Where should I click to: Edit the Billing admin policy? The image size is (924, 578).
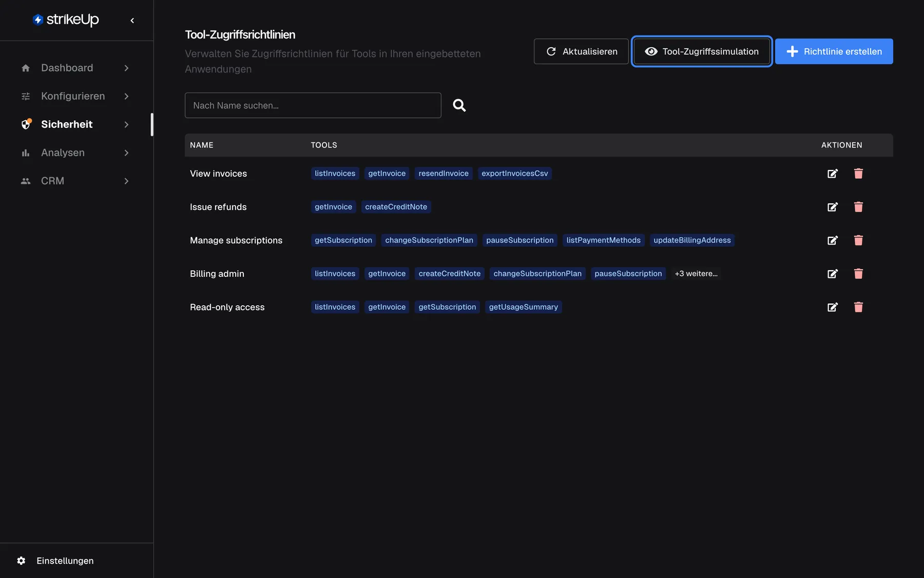tap(833, 274)
